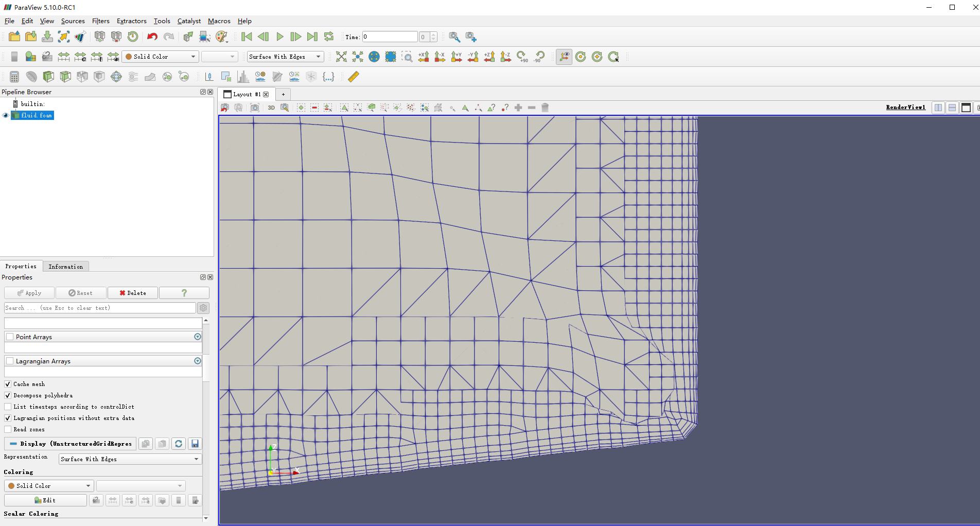Click the Play animation button

tap(279, 37)
